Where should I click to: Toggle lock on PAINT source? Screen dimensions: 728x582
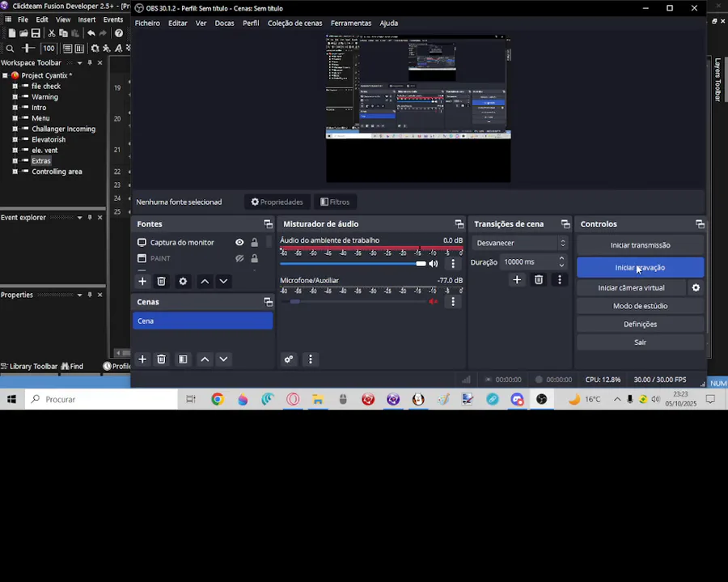(x=255, y=258)
